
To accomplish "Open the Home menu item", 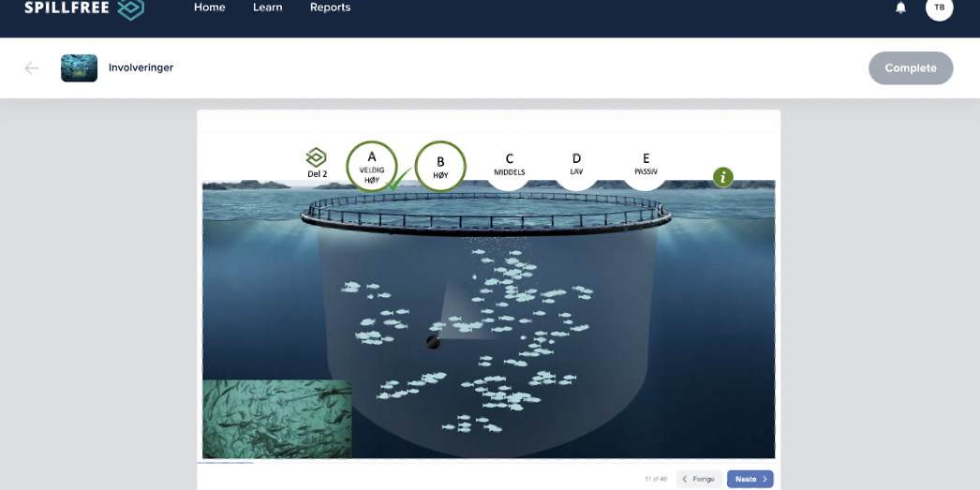I will pyautogui.click(x=209, y=7).
